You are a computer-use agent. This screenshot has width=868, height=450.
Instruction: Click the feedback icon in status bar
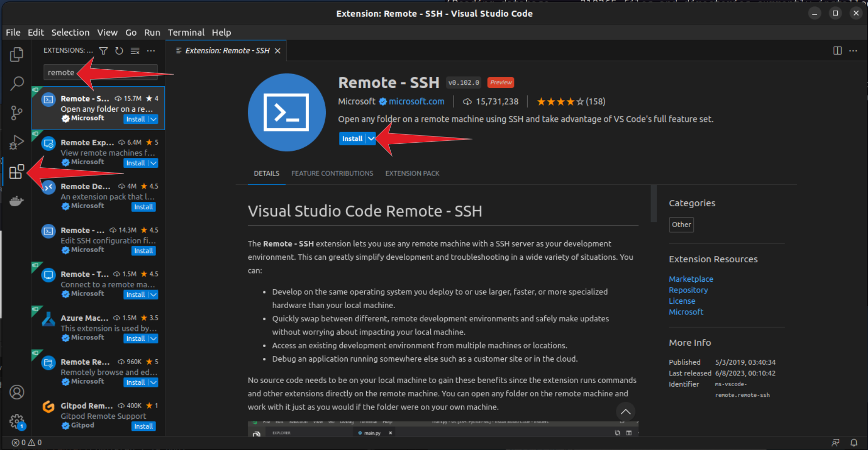836,442
